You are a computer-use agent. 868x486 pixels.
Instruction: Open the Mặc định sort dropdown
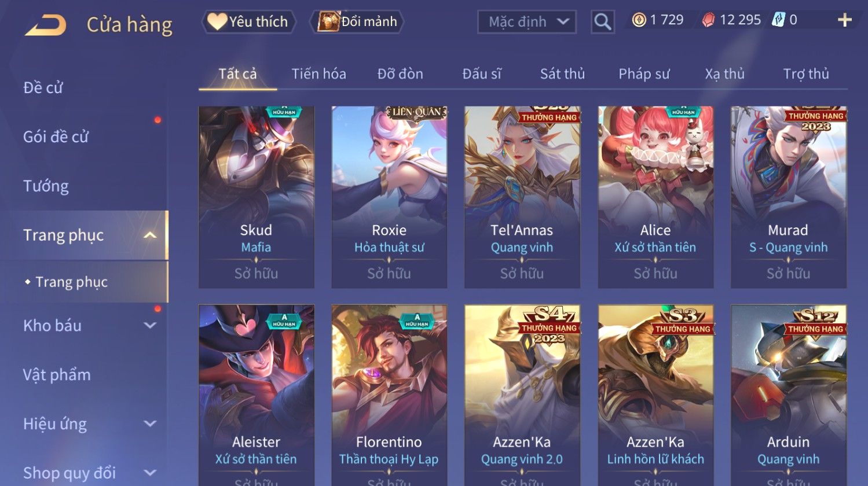[526, 22]
